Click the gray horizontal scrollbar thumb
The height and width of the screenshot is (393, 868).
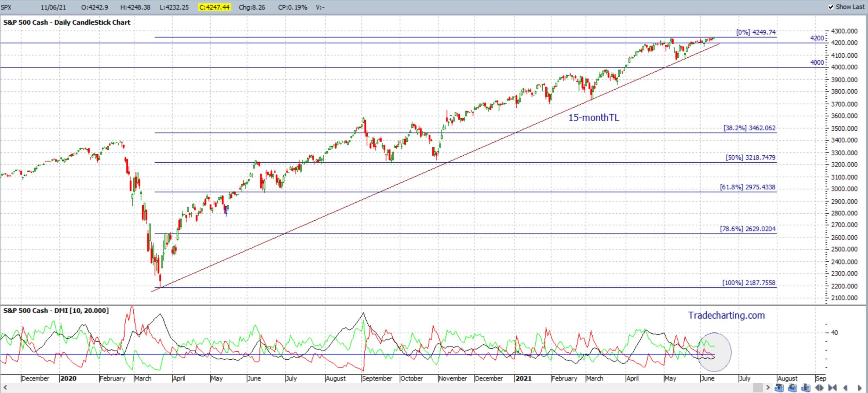(x=758, y=387)
